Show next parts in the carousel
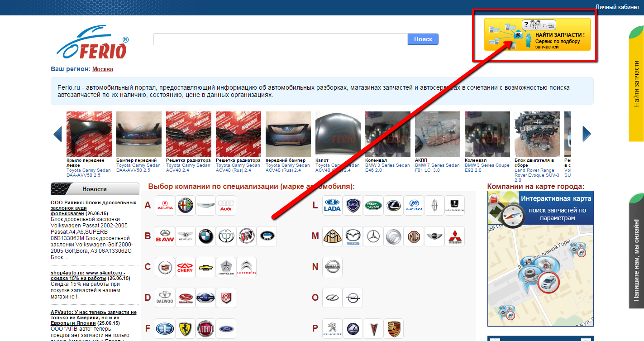 click(x=587, y=134)
